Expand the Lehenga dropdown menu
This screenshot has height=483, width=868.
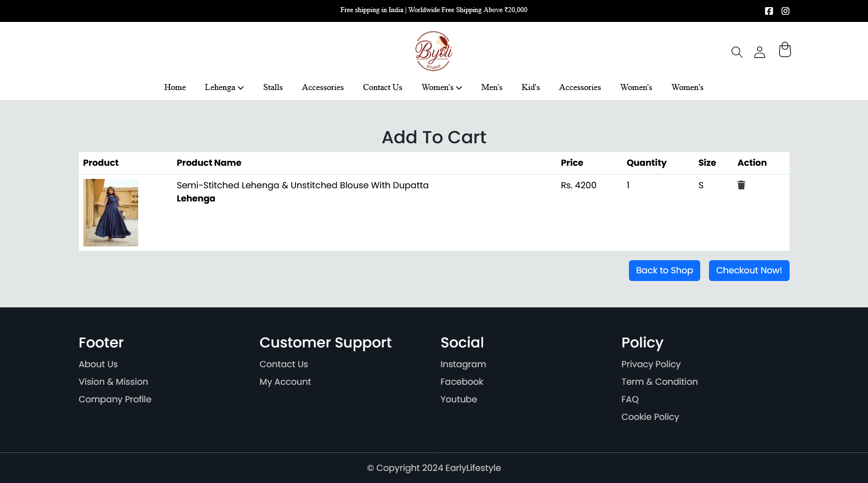click(224, 87)
